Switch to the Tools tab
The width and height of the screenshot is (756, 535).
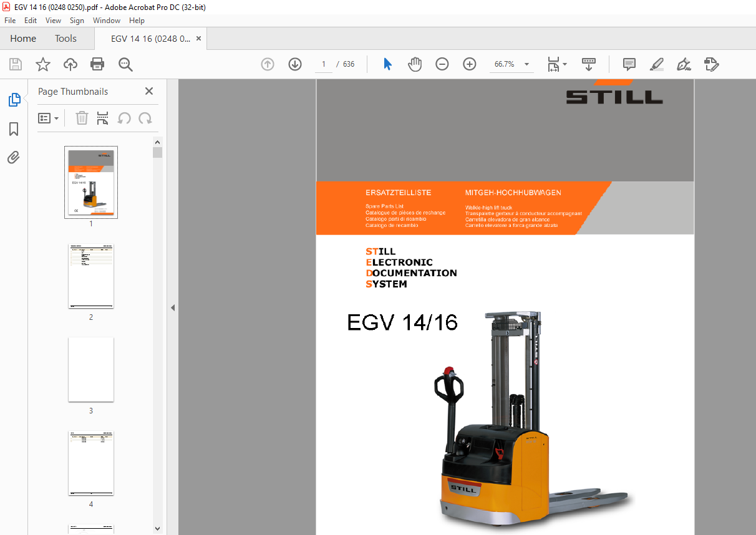pyautogui.click(x=65, y=39)
